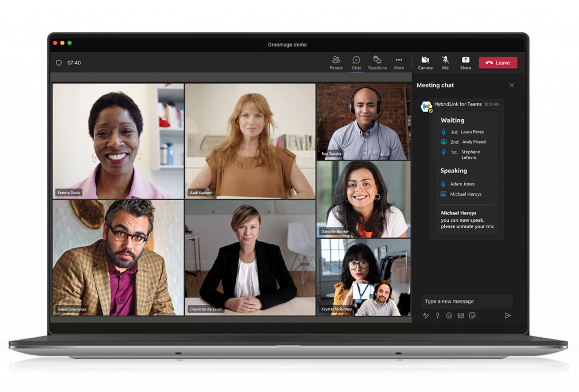This screenshot has width=579, height=392.
Task: Mark message as important with exclamation icon
Action: (x=437, y=316)
